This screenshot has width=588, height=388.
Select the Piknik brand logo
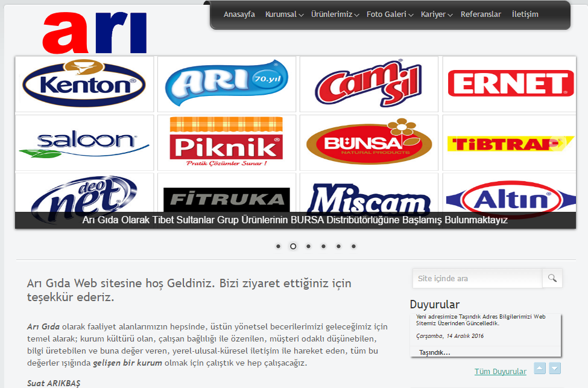[226, 142]
